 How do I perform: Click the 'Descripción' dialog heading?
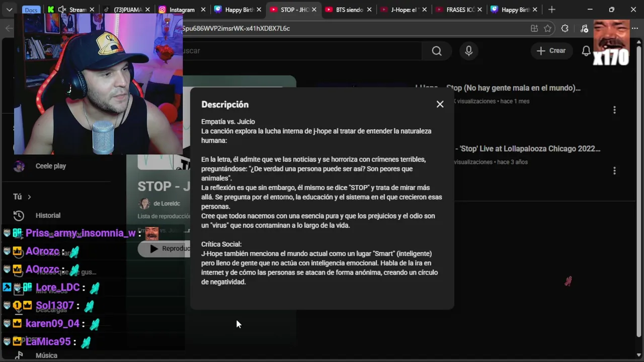click(225, 105)
